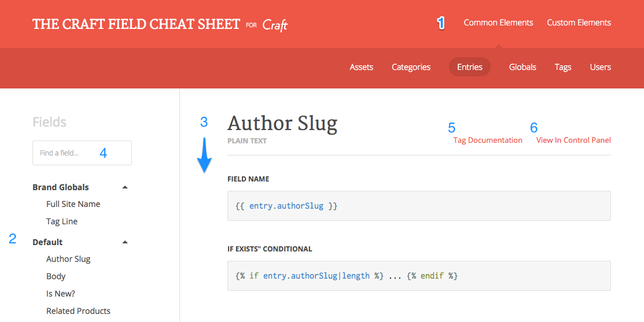Select the Full Site Name field
The width and height of the screenshot is (644, 322).
pyautogui.click(x=73, y=204)
